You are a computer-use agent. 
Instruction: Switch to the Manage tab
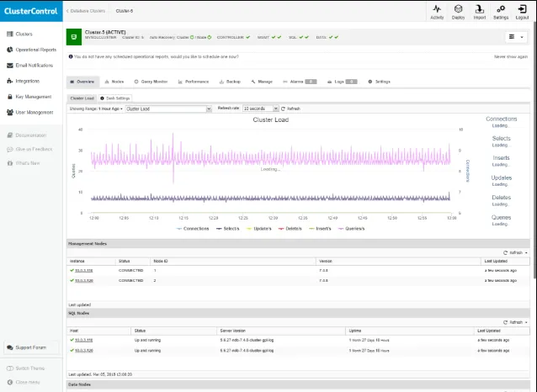[262, 82]
